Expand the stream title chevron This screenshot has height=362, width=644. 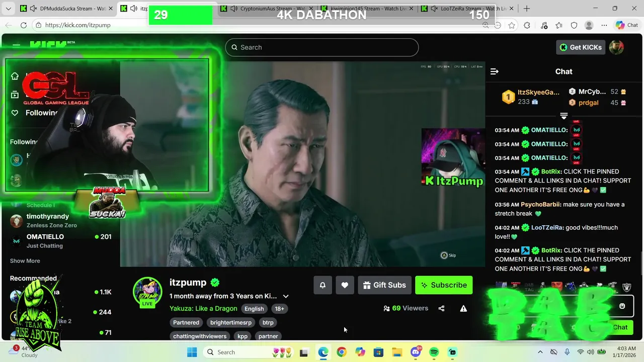click(285, 296)
